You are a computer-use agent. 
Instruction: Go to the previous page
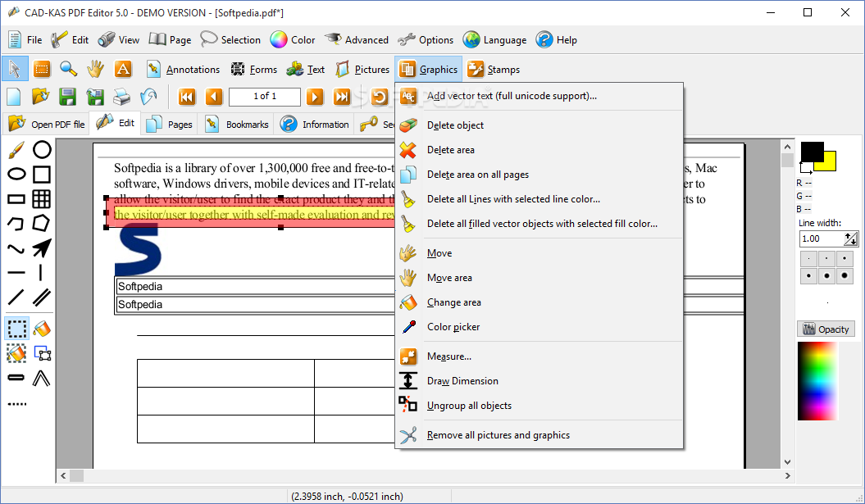[x=213, y=97]
